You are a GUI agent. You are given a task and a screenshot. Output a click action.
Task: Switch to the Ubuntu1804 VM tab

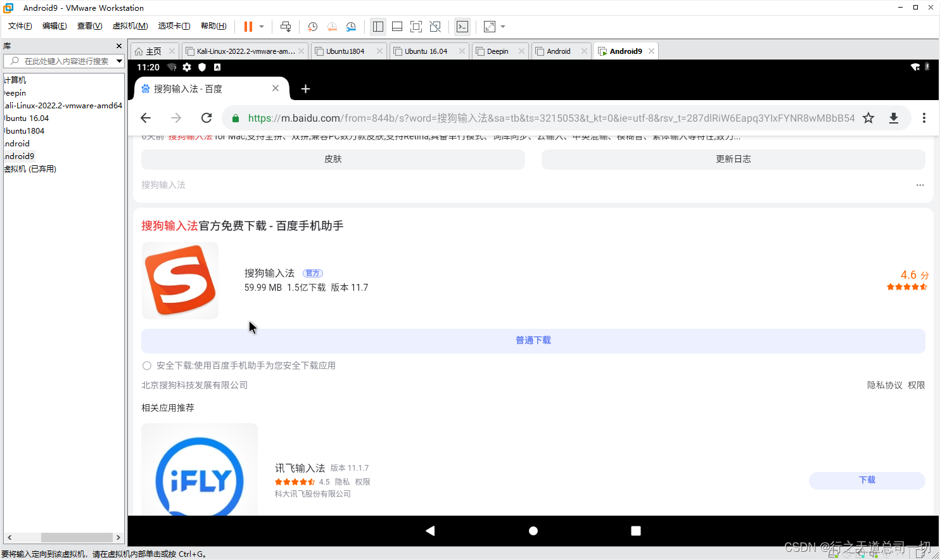(x=345, y=51)
